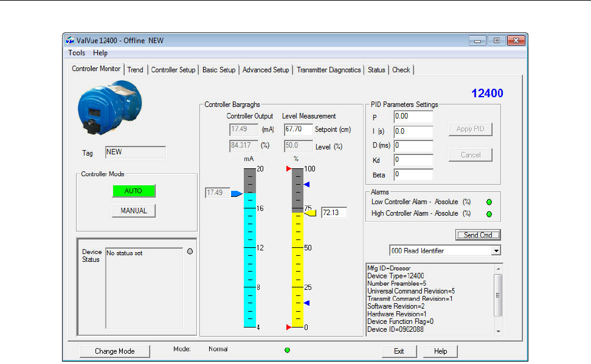Screen dimensions: 591x364
Task: Click the yellow level pointer marker at 72.13
Action: (x=310, y=213)
